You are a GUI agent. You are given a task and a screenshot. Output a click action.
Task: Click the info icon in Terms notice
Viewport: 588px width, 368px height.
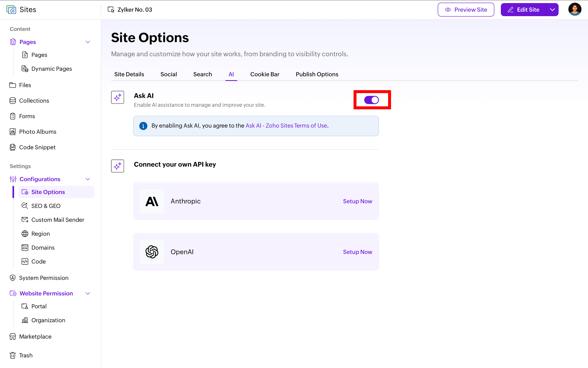pos(143,126)
